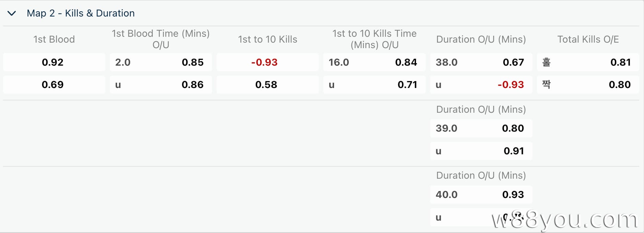Pick the Duration 39.0 under at 0.91
The image size is (644, 233).
tap(481, 151)
